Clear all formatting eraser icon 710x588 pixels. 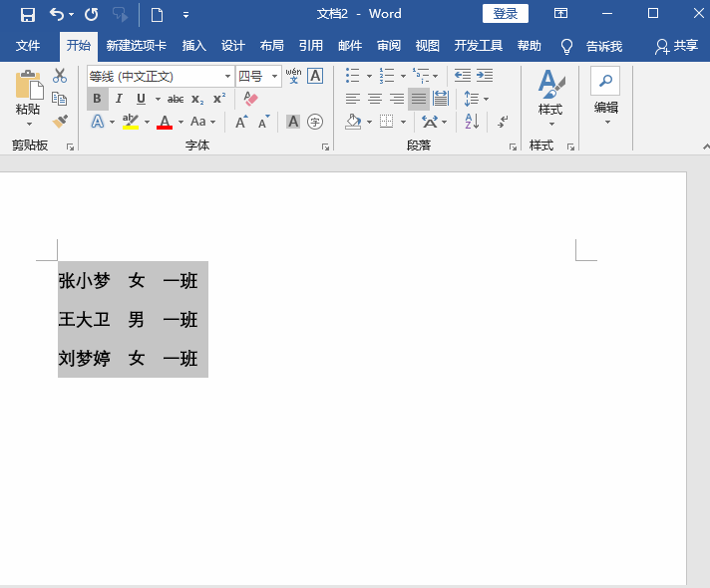[x=250, y=99]
